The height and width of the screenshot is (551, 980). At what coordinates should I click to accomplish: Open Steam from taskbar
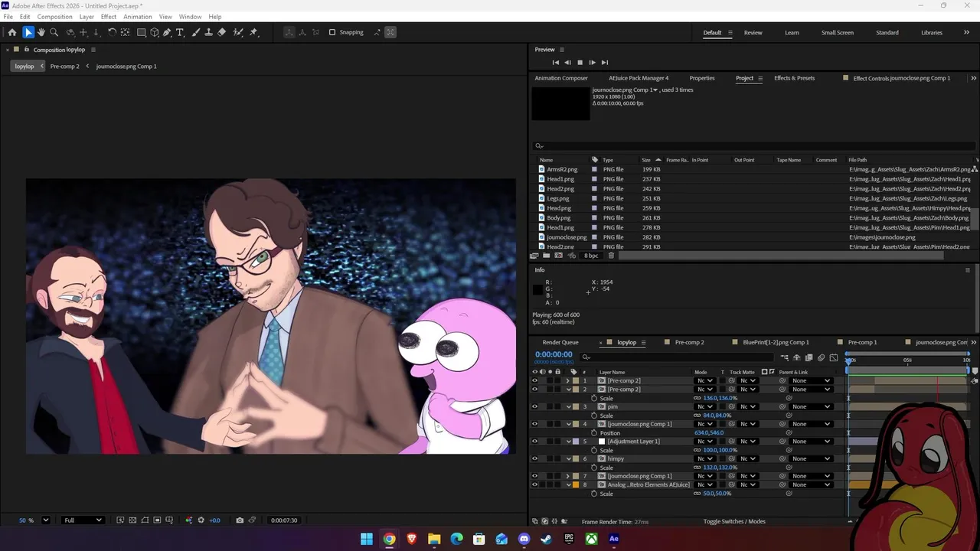pos(546,539)
